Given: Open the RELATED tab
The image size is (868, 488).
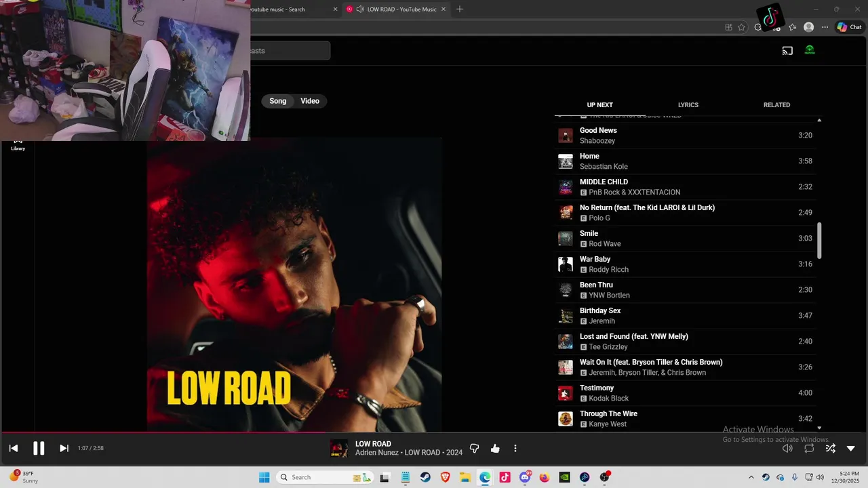Looking at the screenshot, I should click(776, 105).
